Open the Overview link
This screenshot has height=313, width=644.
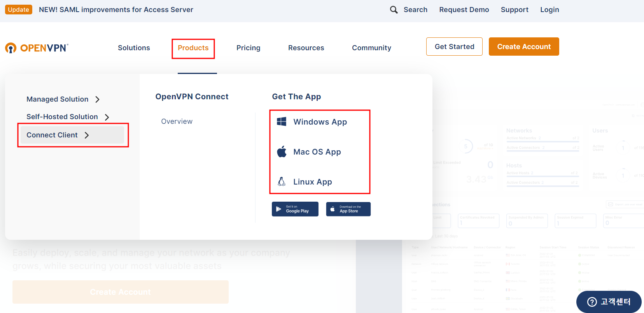pos(177,121)
